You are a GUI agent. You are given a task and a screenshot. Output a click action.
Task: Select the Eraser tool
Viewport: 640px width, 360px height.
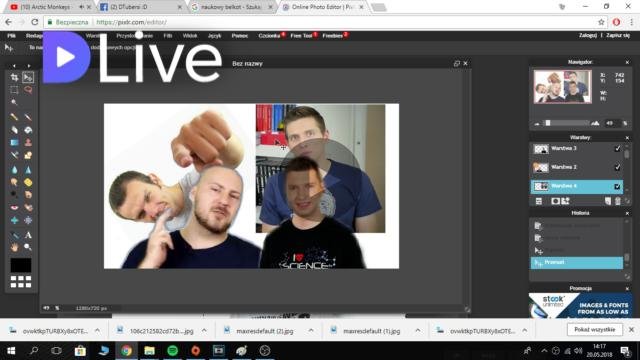click(14, 130)
